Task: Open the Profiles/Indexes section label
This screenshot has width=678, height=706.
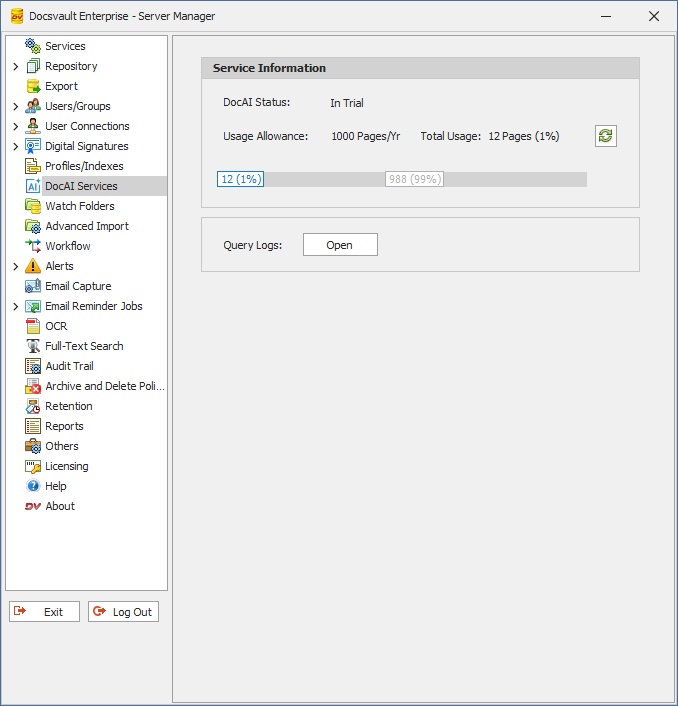Action: pos(84,166)
